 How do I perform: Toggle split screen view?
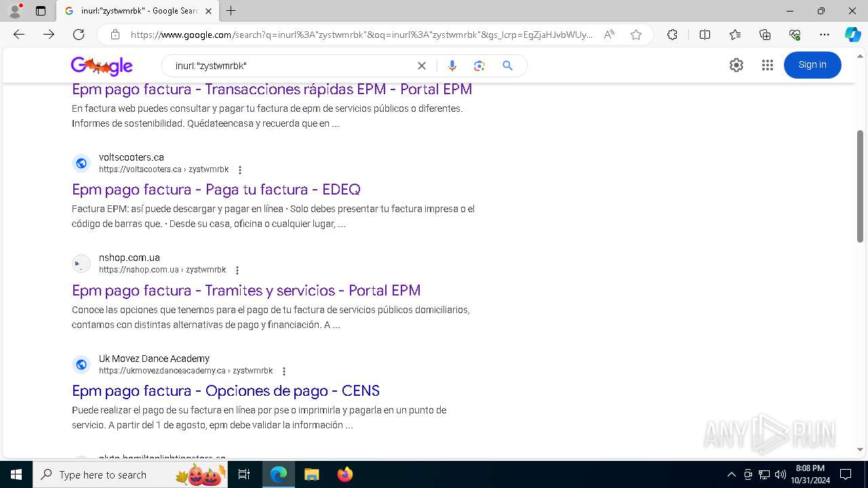pyautogui.click(x=705, y=35)
